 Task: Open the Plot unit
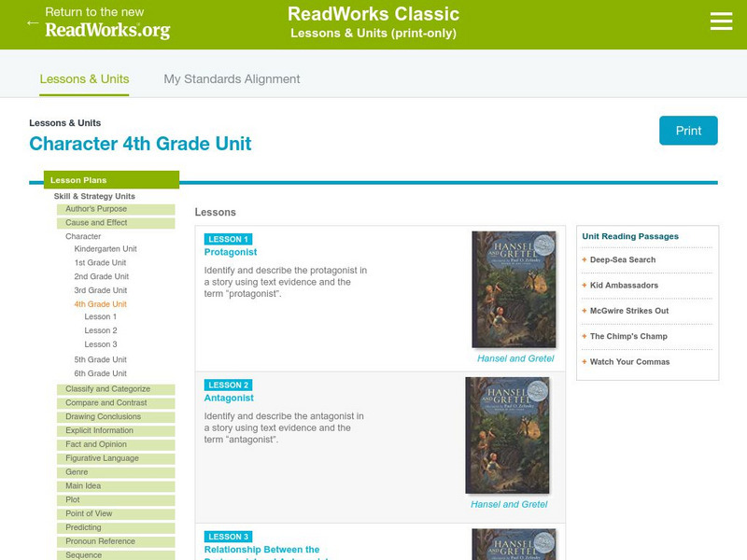tap(116, 499)
